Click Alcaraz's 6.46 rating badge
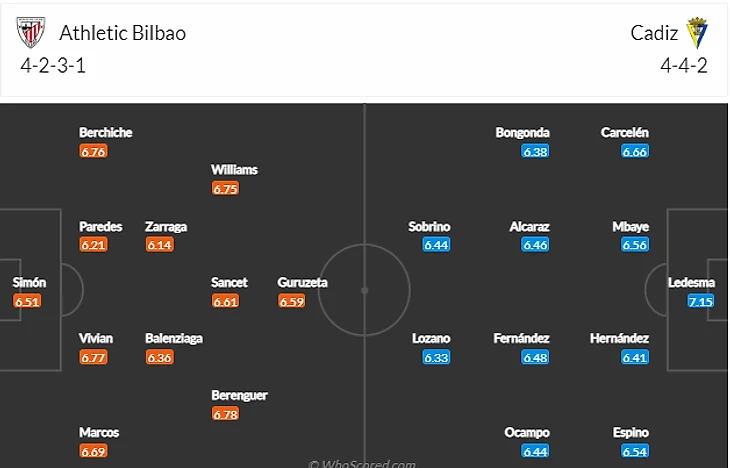 pyautogui.click(x=535, y=245)
